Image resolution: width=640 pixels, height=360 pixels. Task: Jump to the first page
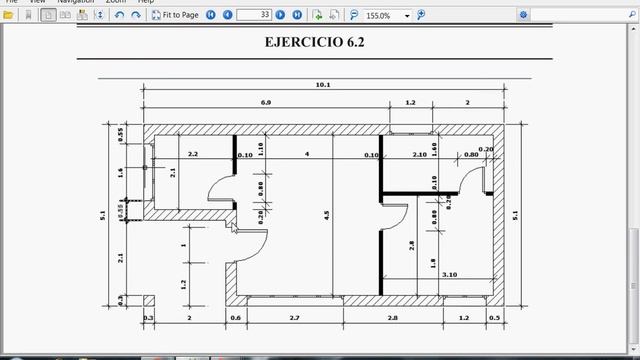(211, 15)
